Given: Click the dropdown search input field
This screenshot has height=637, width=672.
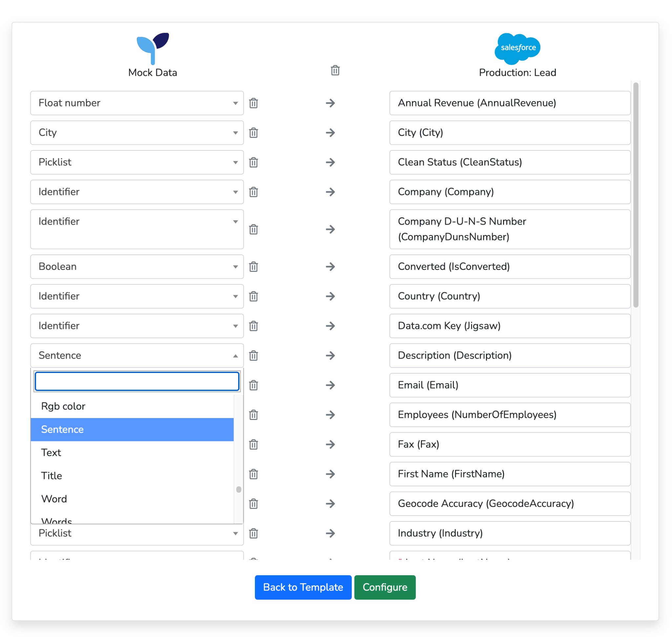Looking at the screenshot, I should 137,381.
